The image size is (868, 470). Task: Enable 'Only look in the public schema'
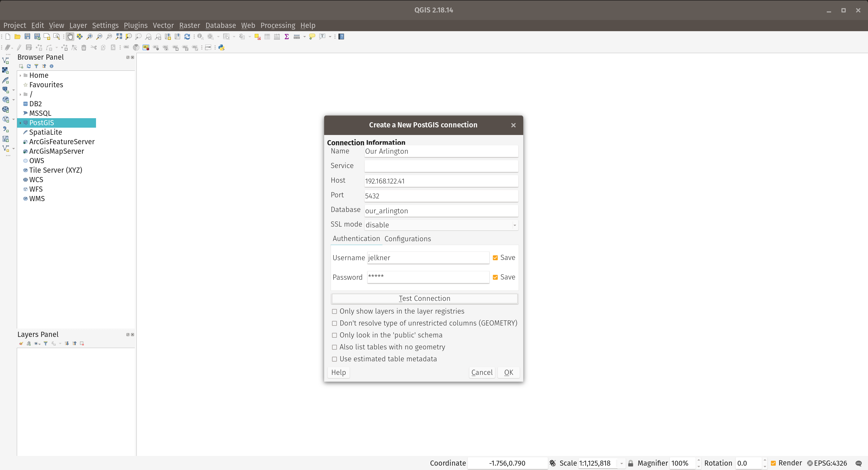pyautogui.click(x=334, y=335)
